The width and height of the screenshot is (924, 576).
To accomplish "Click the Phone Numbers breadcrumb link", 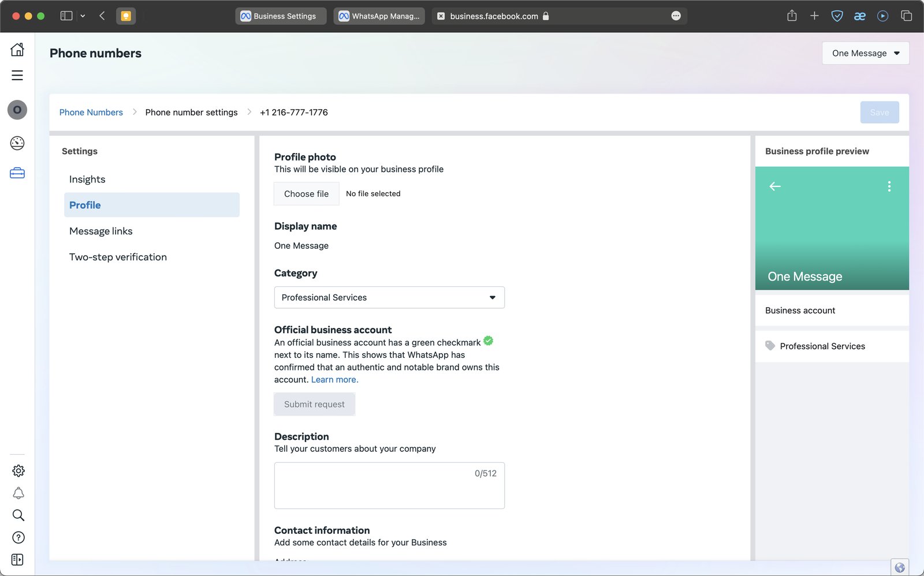I will pyautogui.click(x=91, y=113).
